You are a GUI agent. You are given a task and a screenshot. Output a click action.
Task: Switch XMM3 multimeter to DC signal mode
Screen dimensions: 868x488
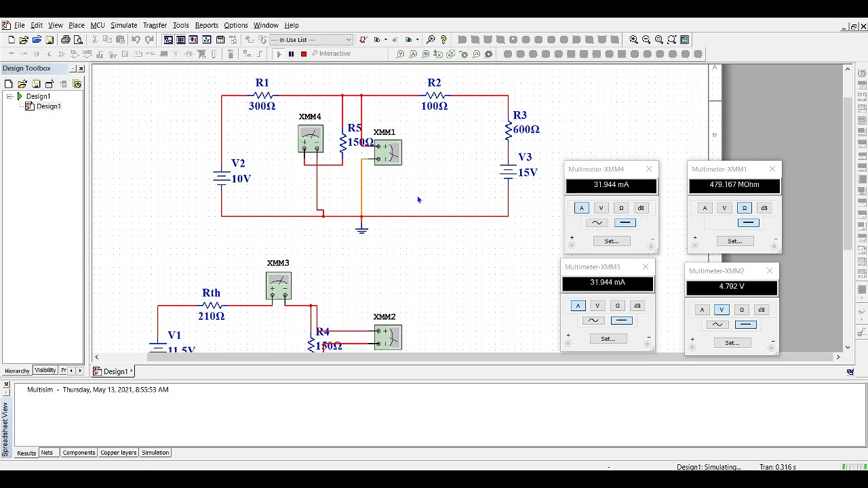(621, 321)
